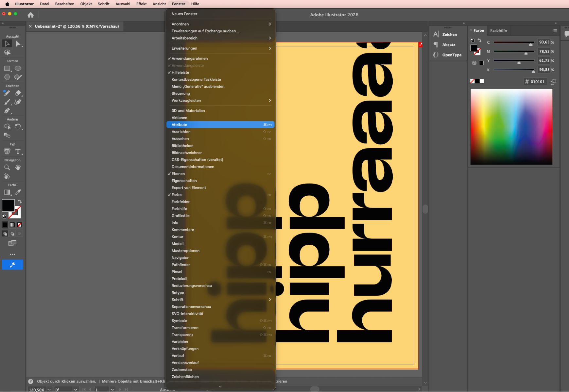The image size is (569, 392).
Task: Expand the Schrift submenu in Fenster menu
Action: 220,300
